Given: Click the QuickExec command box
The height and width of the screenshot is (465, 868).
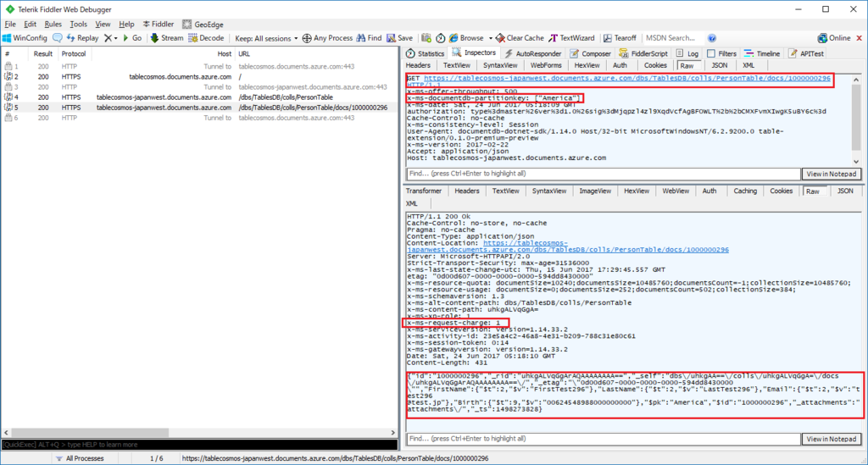Looking at the screenshot, I should pyautogui.click(x=199, y=445).
